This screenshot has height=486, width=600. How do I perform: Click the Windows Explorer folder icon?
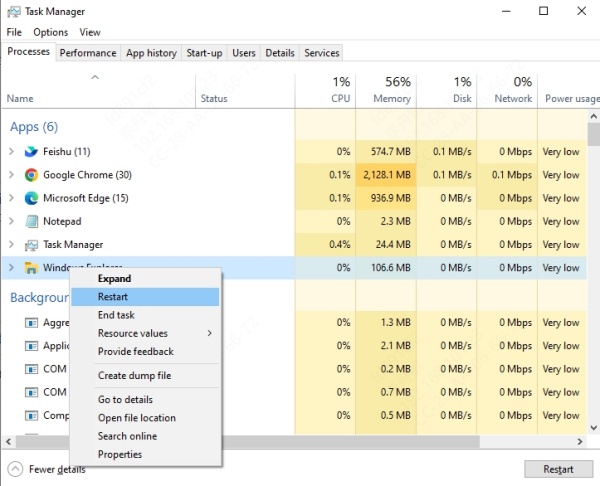[31, 268]
